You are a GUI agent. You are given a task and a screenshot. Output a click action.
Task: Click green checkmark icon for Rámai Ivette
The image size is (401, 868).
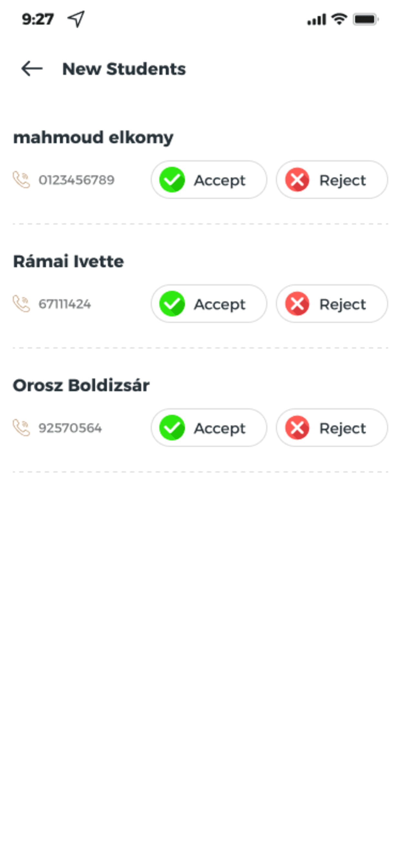coord(172,304)
